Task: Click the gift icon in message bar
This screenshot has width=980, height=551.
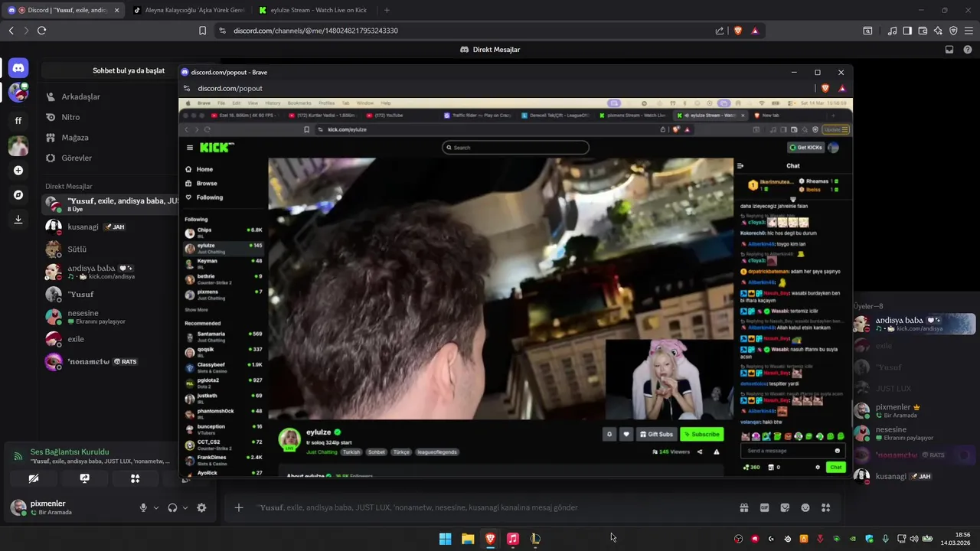Action: (743, 507)
